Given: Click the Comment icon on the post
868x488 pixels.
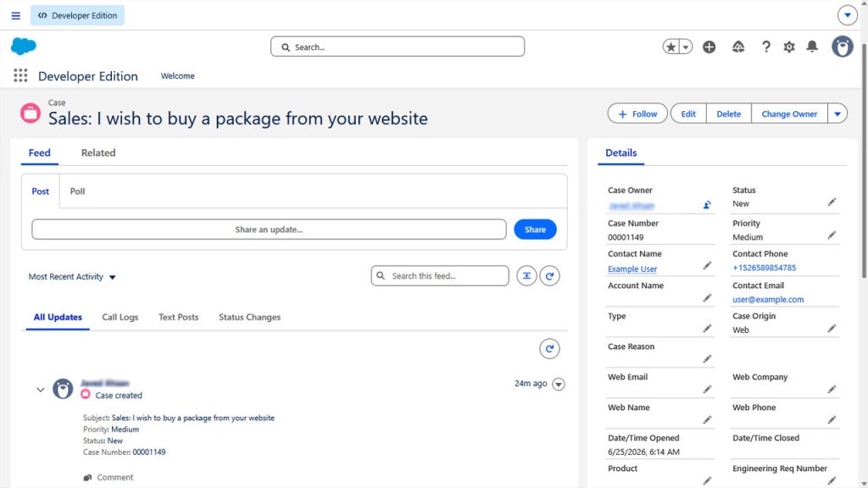Looking at the screenshot, I should (87, 478).
